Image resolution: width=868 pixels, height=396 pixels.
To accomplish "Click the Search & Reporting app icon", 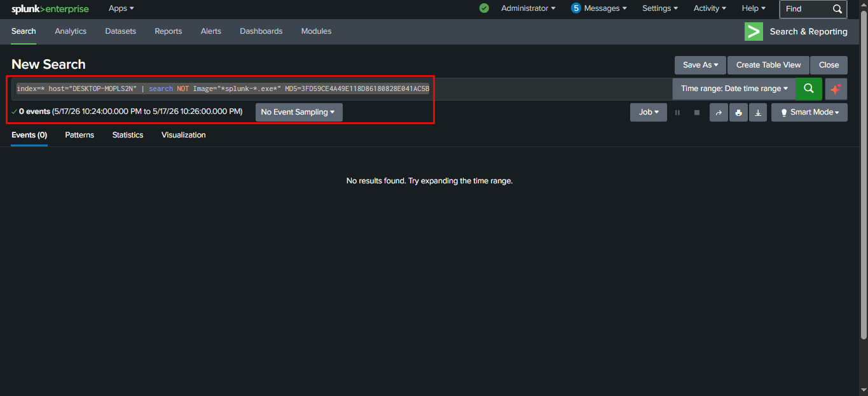I will tap(754, 31).
